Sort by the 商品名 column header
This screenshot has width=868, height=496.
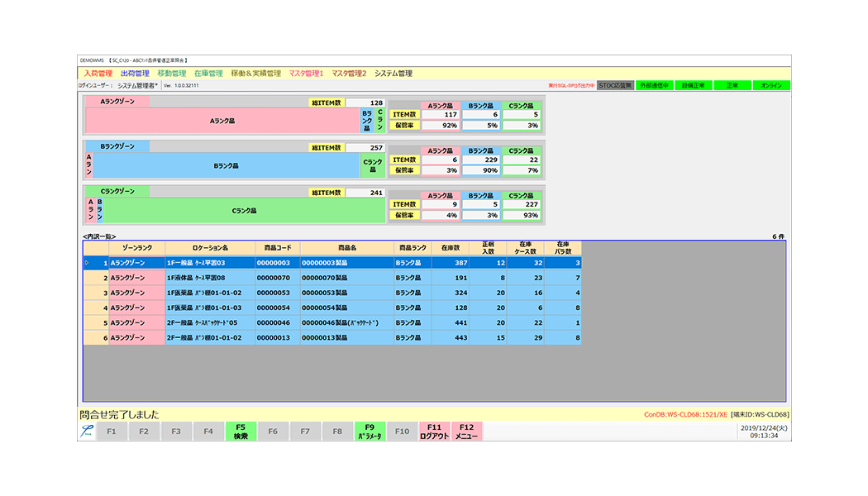coord(347,248)
